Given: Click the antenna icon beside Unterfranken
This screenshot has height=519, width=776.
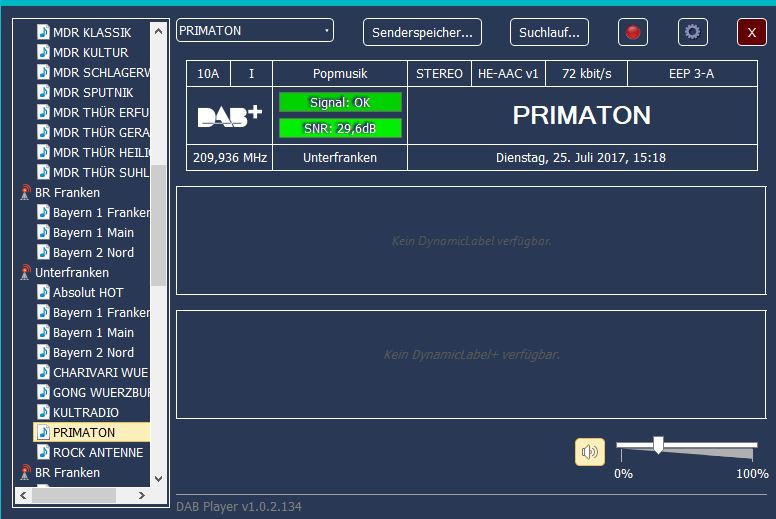Looking at the screenshot, I should (26, 272).
